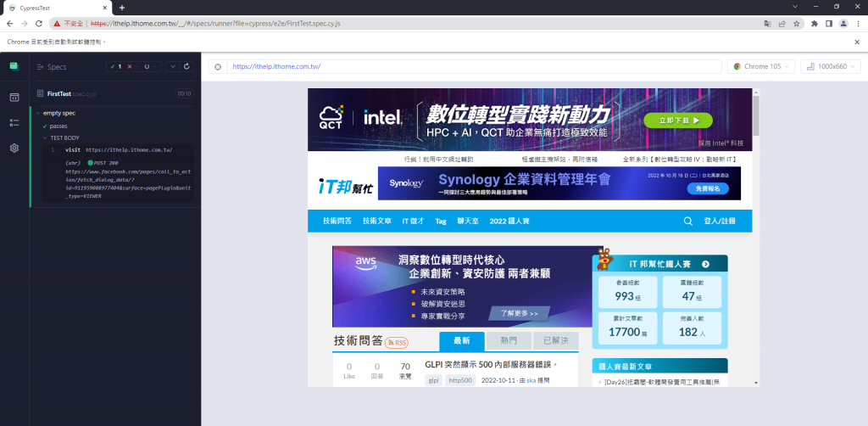The width and height of the screenshot is (868, 426).
Task: Click the Chrome back arrow
Action: pos(9,24)
